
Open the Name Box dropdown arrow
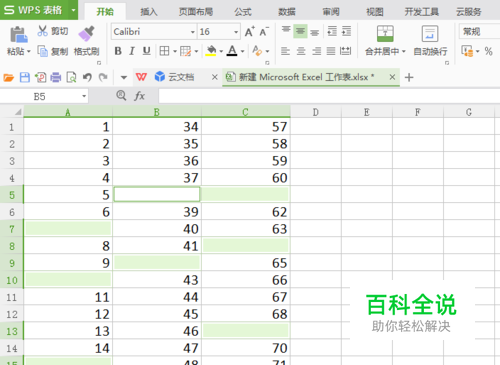[84, 96]
